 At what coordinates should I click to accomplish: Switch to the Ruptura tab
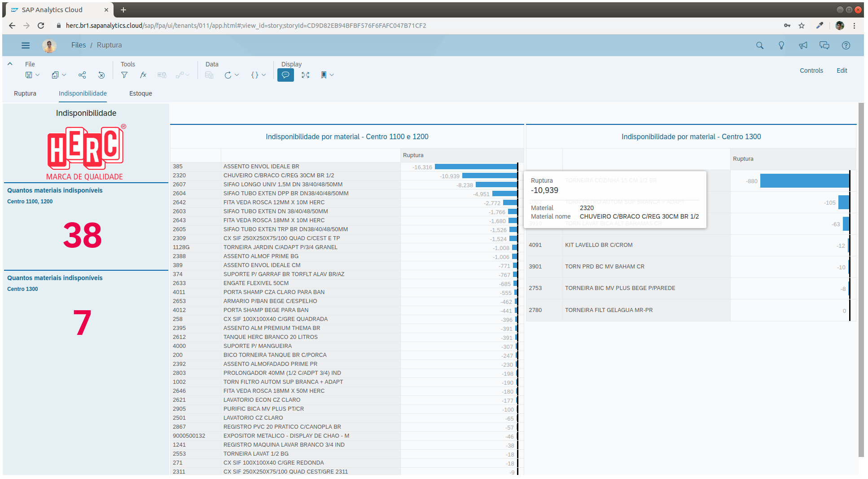point(25,93)
